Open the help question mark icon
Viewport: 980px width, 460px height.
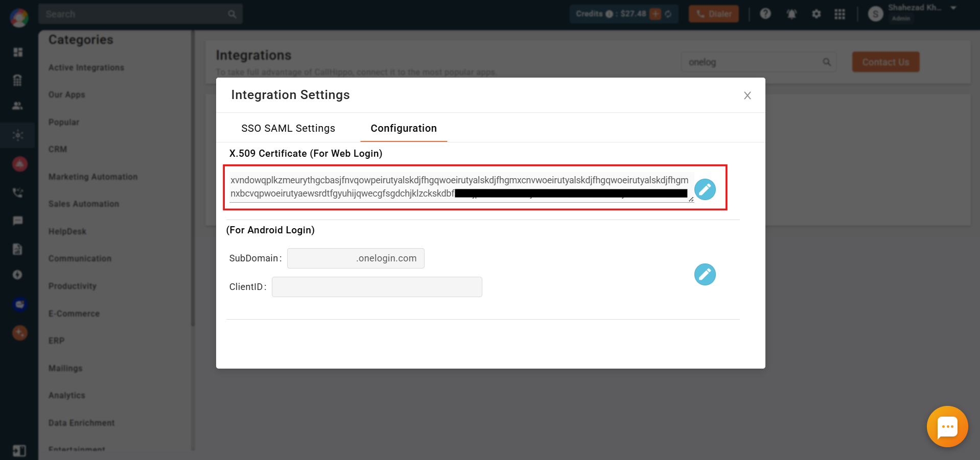(765, 14)
